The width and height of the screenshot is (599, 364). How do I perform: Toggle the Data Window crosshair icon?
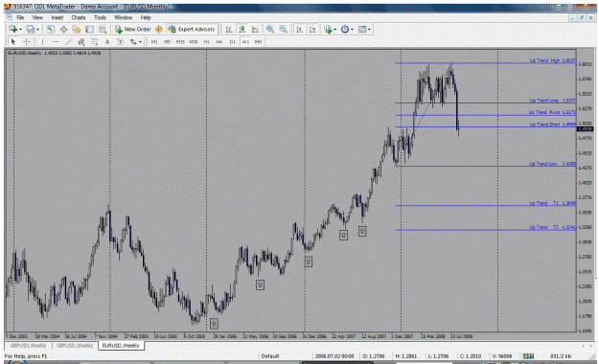coord(63,30)
